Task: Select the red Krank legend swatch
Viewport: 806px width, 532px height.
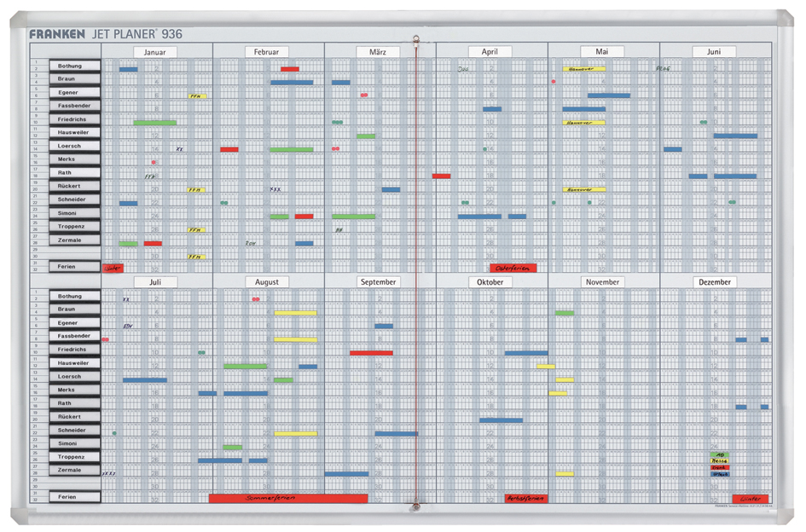Action: tap(720, 468)
